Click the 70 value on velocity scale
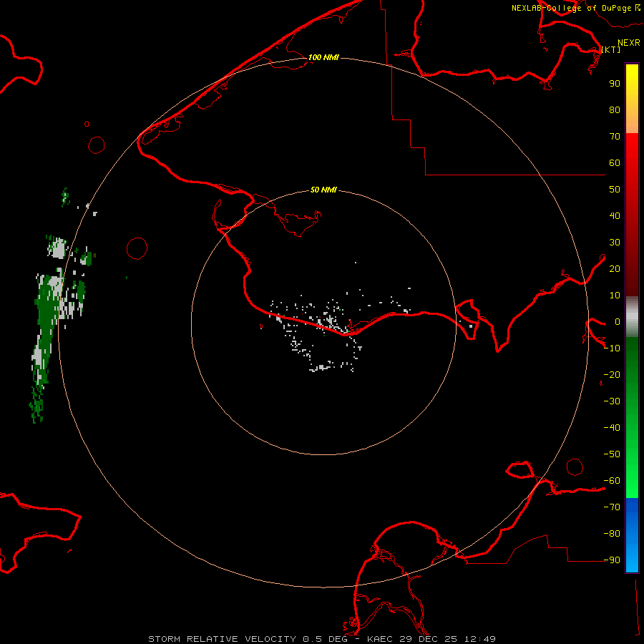 [615, 137]
